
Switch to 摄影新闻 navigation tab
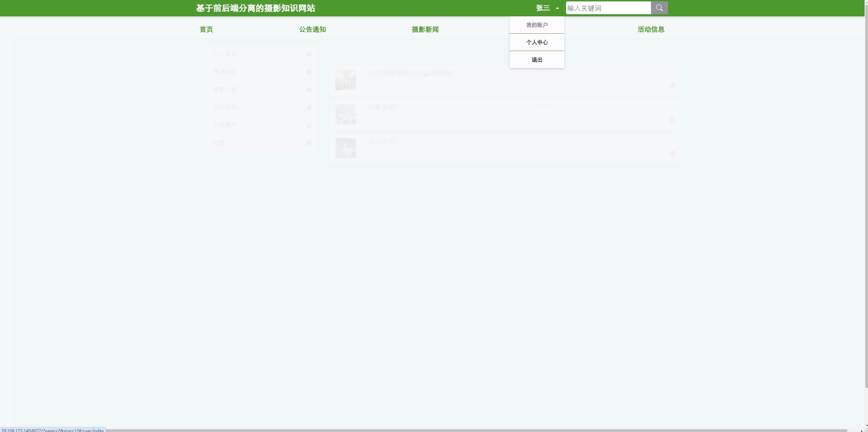click(425, 29)
